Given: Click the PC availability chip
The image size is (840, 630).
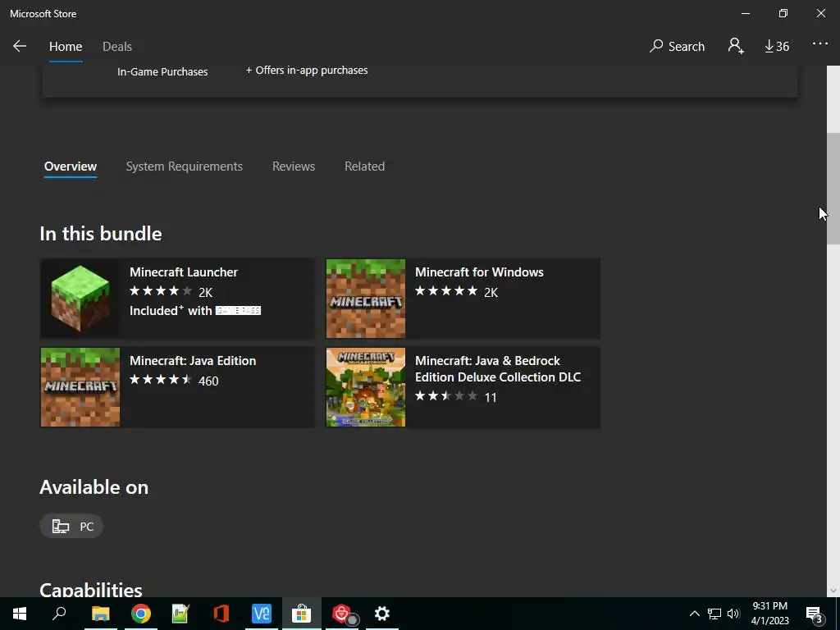Looking at the screenshot, I should click(x=71, y=526).
